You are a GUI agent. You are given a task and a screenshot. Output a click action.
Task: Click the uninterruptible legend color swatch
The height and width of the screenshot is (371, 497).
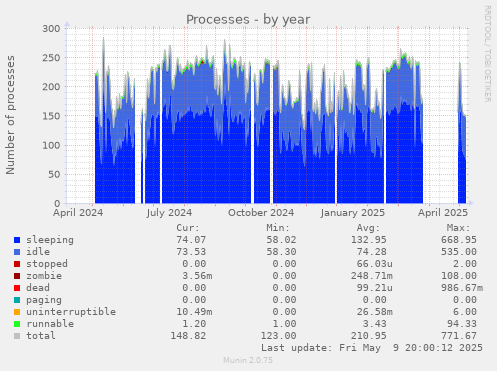click(17, 312)
